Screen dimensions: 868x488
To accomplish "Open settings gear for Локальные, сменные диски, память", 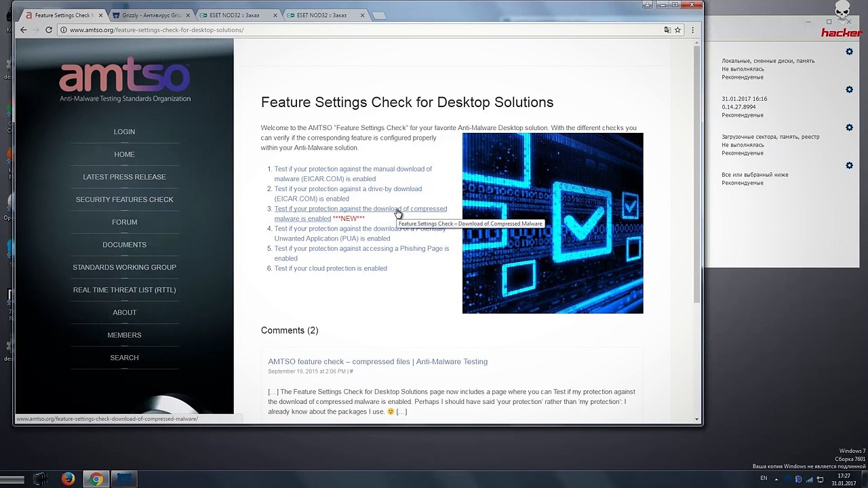I will pos(849,52).
